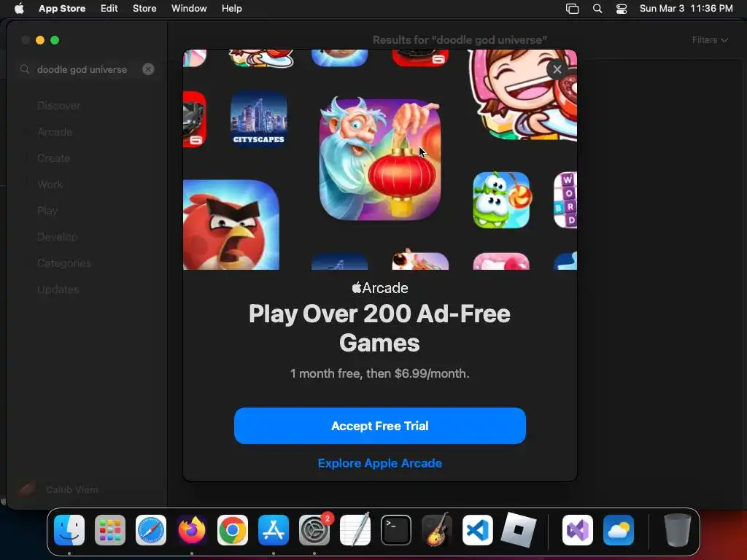Open Visual Studio from the Dock
The image size is (747, 560).
tap(578, 530)
